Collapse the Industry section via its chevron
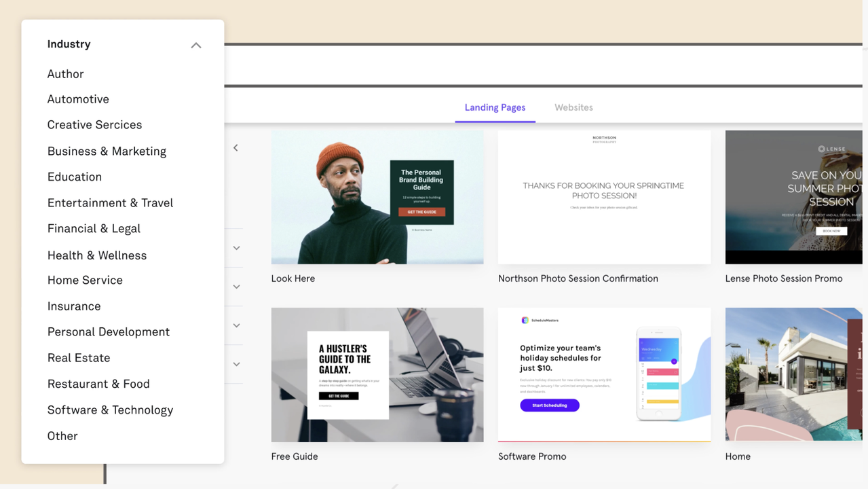 click(x=195, y=45)
